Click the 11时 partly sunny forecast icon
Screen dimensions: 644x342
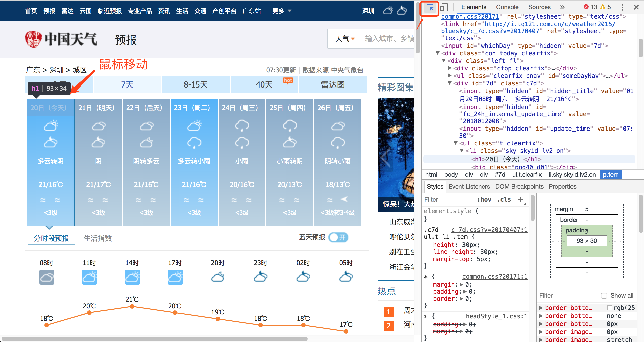pos(90,277)
